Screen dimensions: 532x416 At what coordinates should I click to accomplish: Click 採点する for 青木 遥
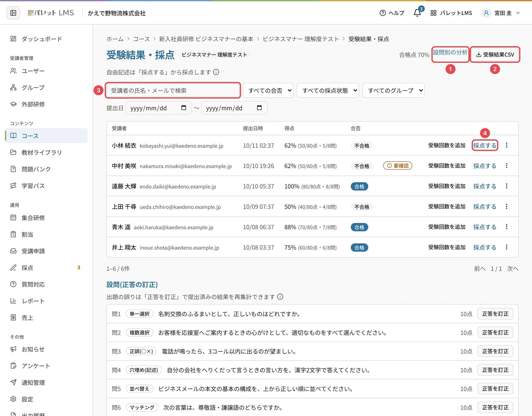[x=485, y=227]
